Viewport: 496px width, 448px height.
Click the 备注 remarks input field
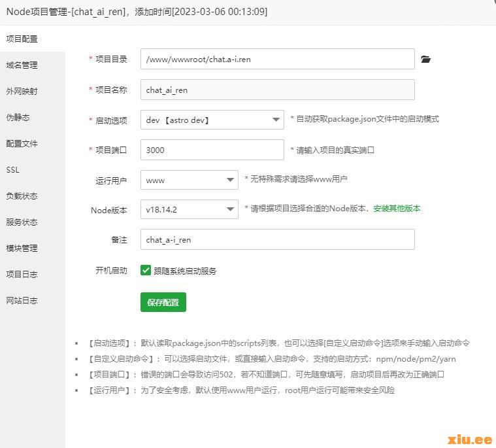(x=277, y=239)
